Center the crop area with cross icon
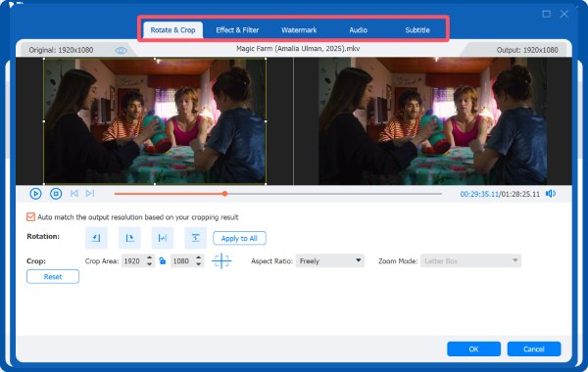588x372 pixels. (221, 260)
